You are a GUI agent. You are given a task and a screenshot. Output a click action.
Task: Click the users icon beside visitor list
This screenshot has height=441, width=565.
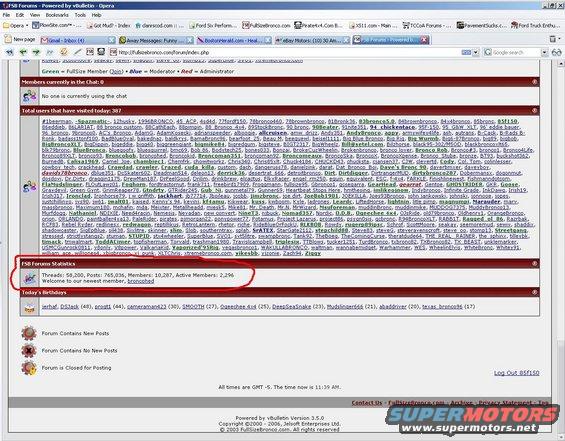click(x=30, y=187)
